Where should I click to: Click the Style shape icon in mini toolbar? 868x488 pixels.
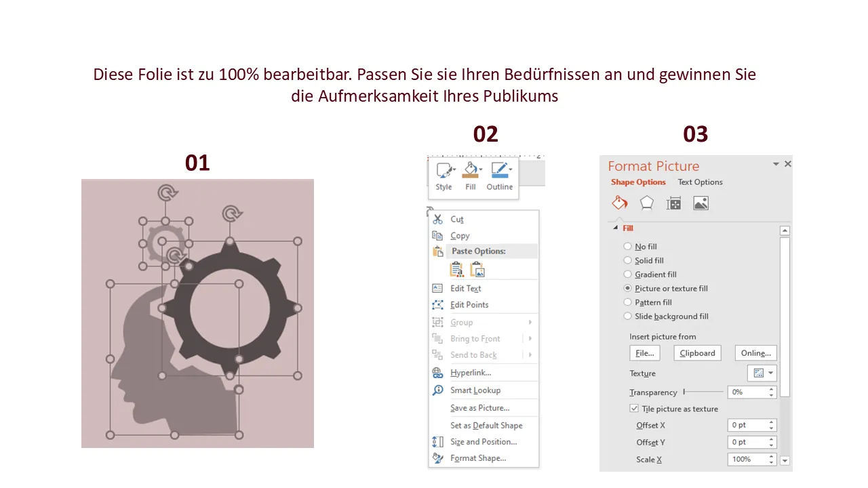tap(443, 171)
